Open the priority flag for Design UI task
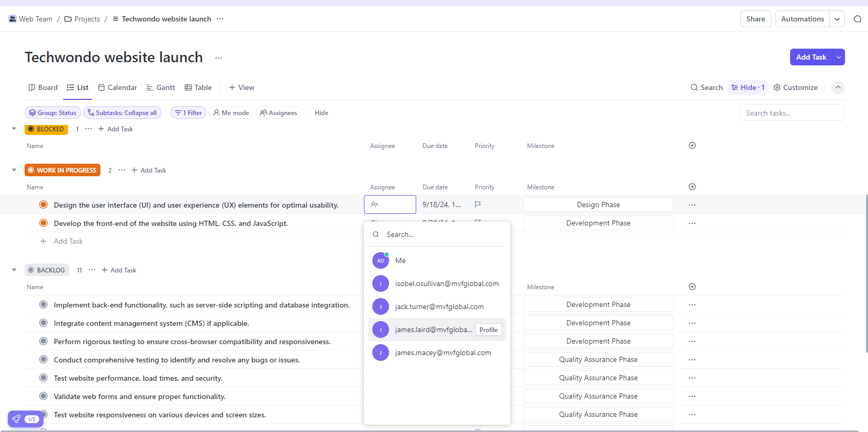 tap(477, 204)
